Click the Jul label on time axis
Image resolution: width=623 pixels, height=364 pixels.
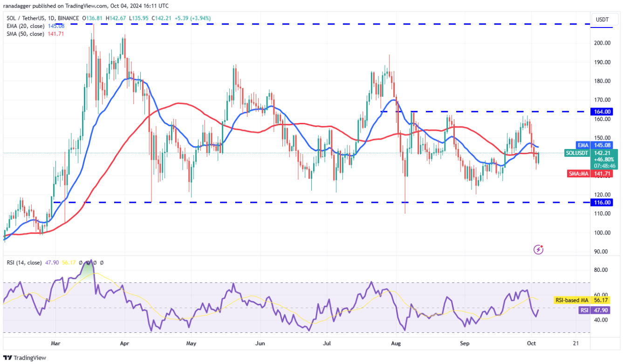tap(327, 343)
